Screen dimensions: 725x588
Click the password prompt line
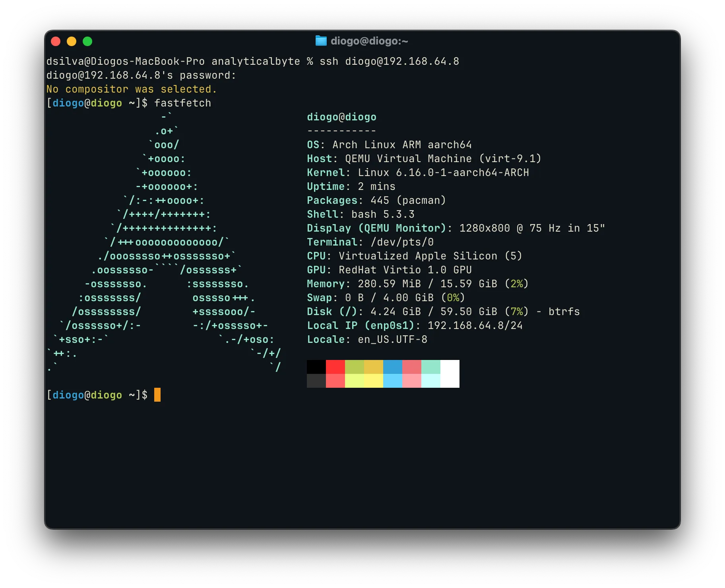(x=141, y=75)
